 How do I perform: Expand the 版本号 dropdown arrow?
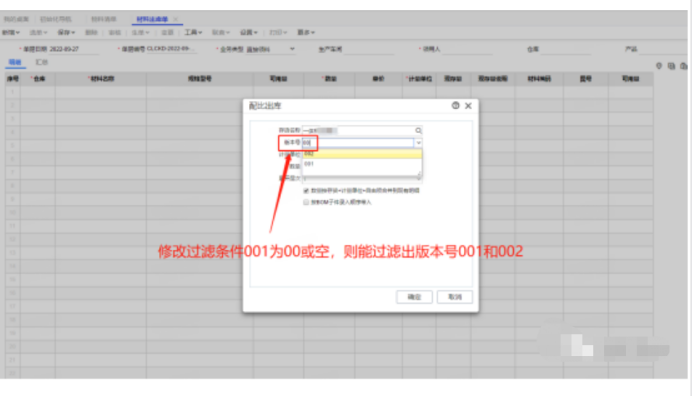click(418, 143)
